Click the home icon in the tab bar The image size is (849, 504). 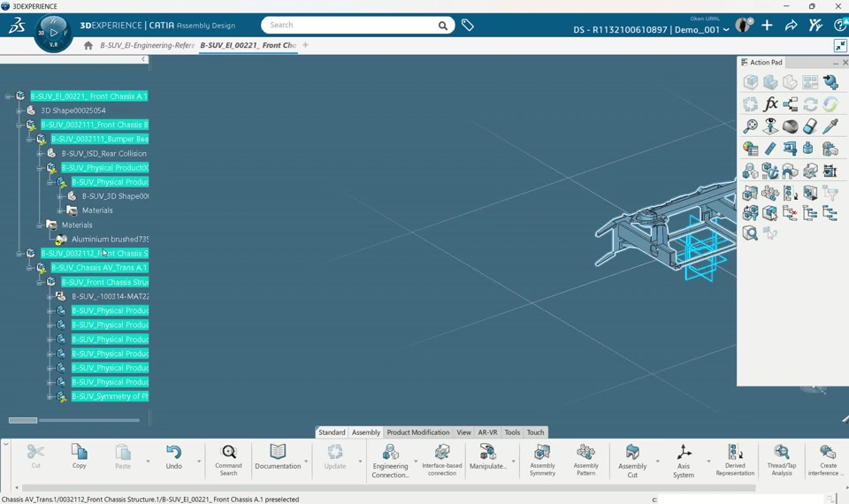click(x=88, y=45)
